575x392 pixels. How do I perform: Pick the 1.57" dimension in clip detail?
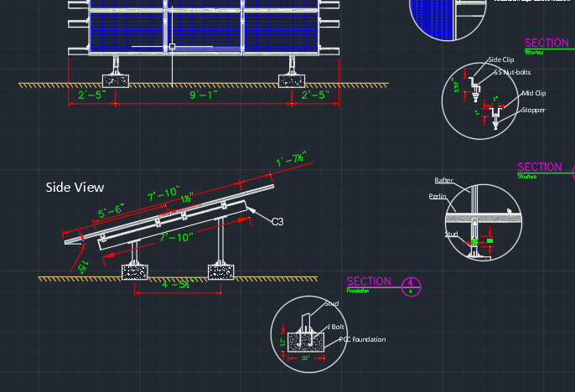pos(456,85)
